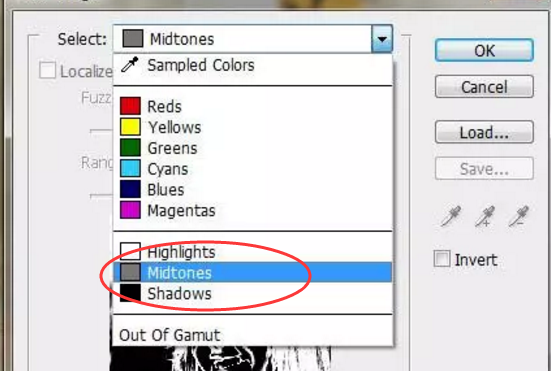Pick Magentas from the list
The height and width of the screenshot is (371, 551).
pos(253,210)
